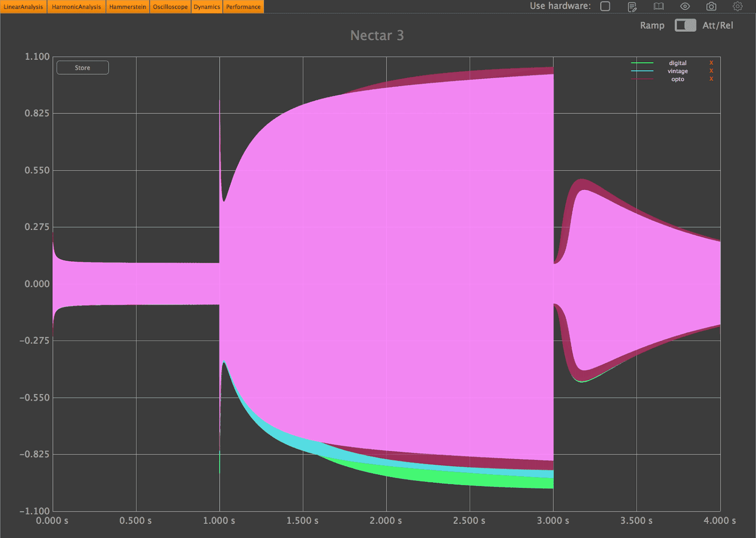Click the cyan vintage line swatch
Image resolution: width=756 pixels, height=538 pixels.
pos(642,71)
